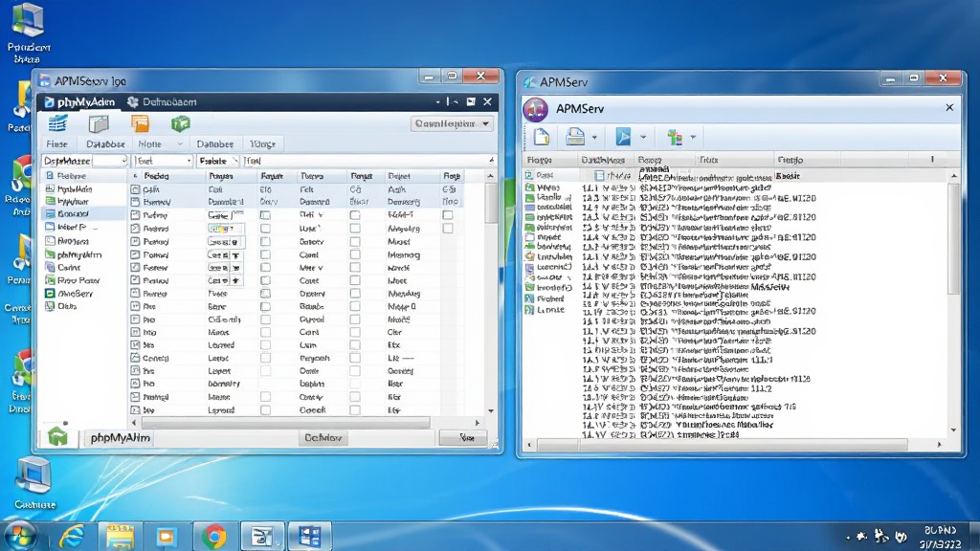Screen dimensions: 980x551
Task: Tick the Rangut checkbox in the 'Lune' row
Action: tap(355, 228)
